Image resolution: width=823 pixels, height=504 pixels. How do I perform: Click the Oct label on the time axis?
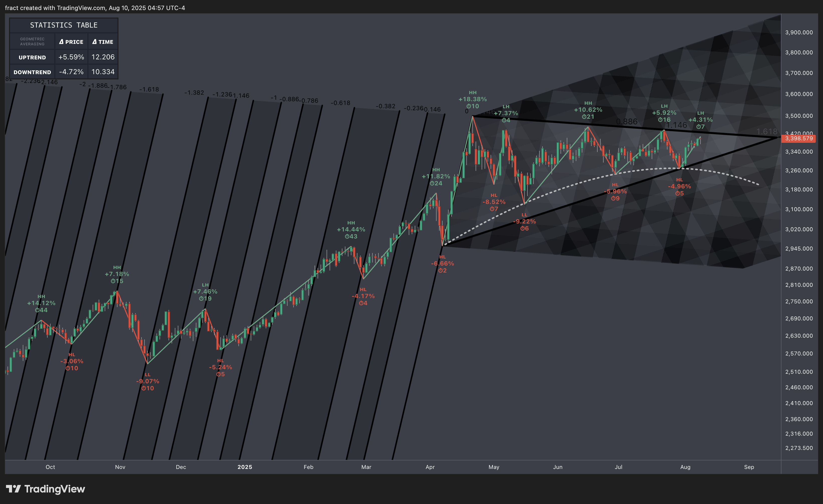coord(50,467)
